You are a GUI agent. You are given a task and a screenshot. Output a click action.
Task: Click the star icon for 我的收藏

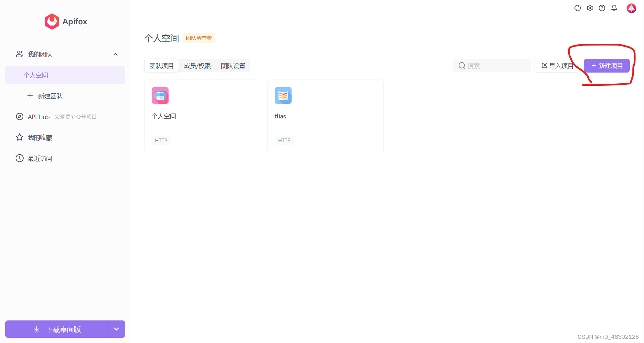point(20,137)
